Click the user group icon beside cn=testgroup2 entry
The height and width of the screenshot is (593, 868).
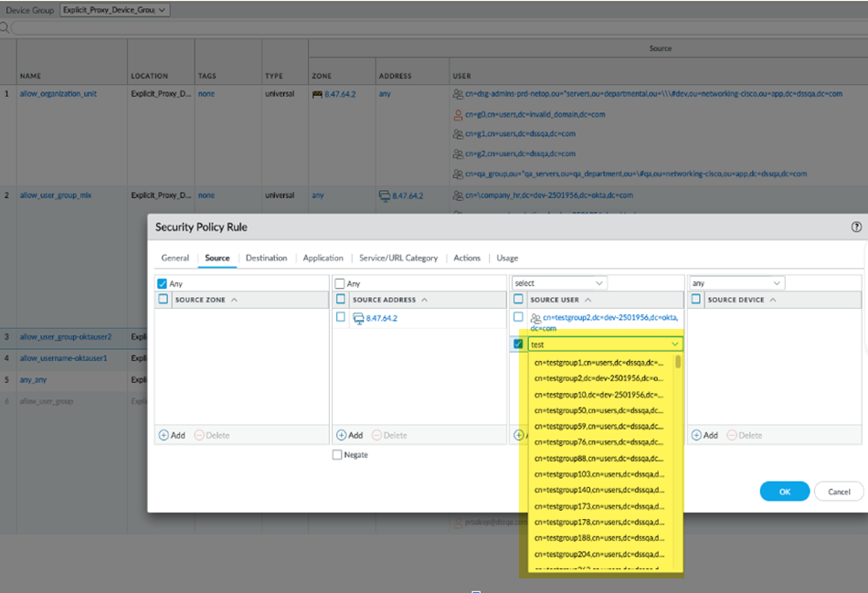pos(535,318)
